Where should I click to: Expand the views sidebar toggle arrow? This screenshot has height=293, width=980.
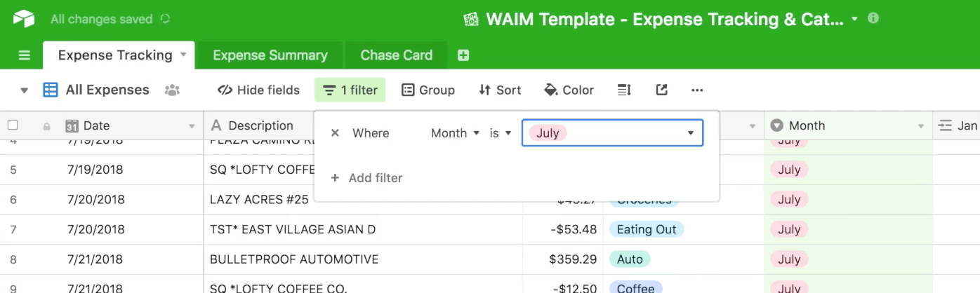25,90
